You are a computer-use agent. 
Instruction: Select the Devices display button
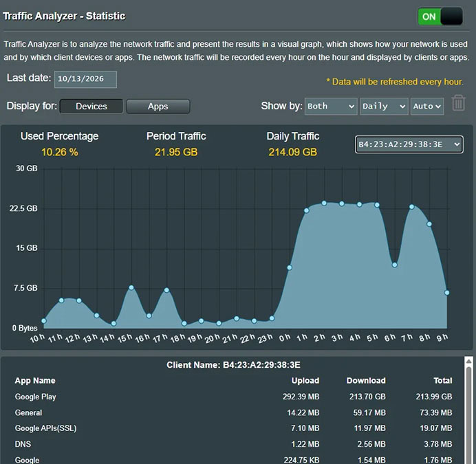(x=91, y=107)
